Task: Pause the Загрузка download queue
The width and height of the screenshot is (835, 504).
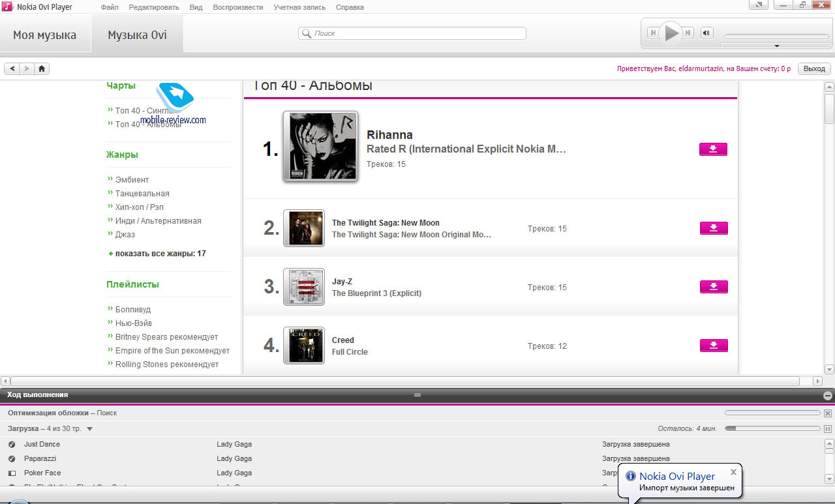Action: [828, 429]
